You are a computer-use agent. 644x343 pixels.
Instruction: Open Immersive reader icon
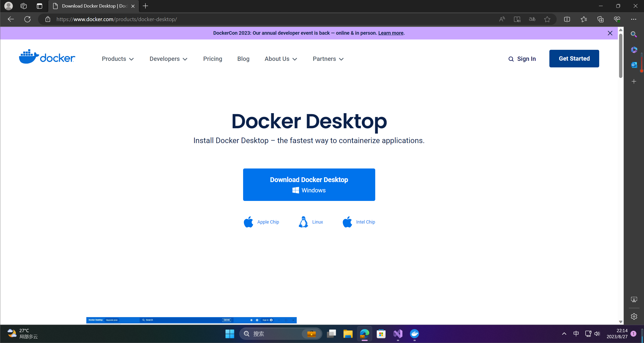pos(517,19)
